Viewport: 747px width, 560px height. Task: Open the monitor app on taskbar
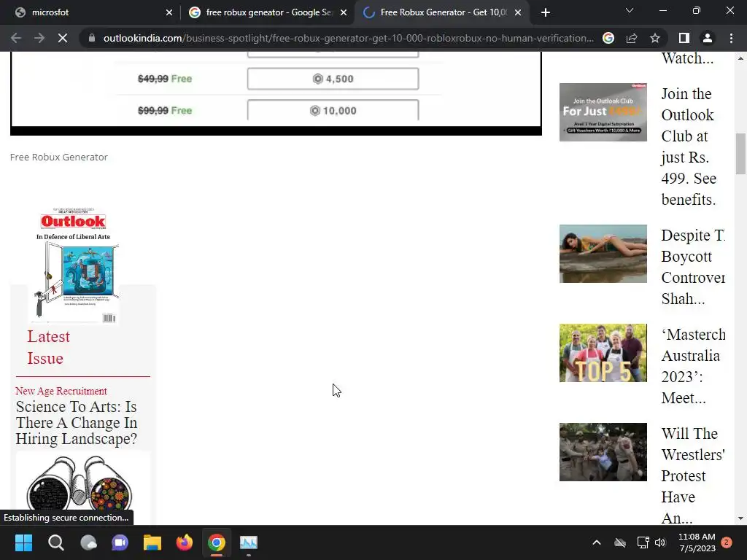click(249, 542)
